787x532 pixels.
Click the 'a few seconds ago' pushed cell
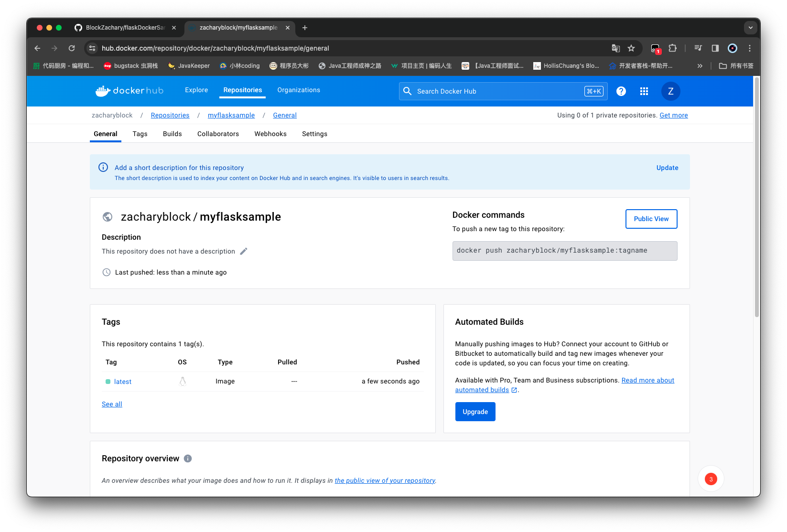click(390, 381)
